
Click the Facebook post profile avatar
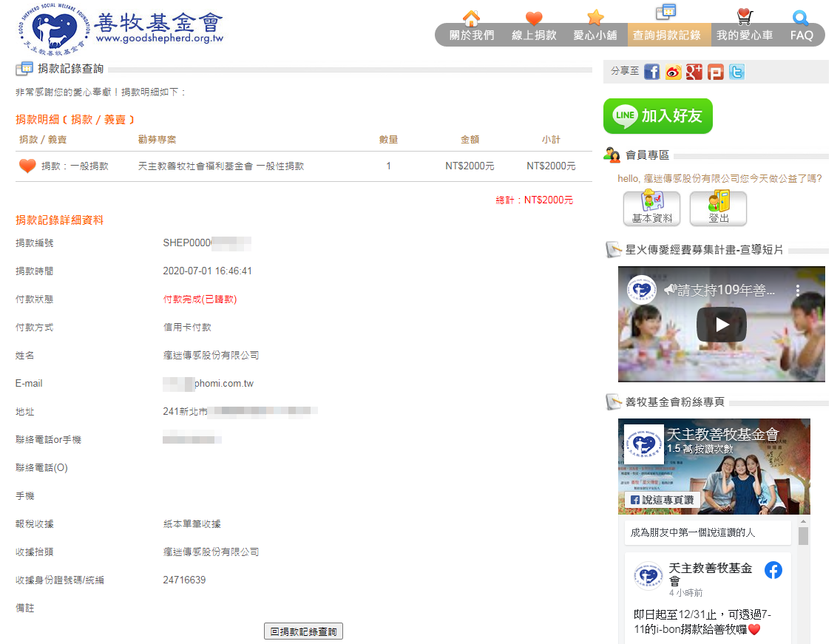(648, 576)
